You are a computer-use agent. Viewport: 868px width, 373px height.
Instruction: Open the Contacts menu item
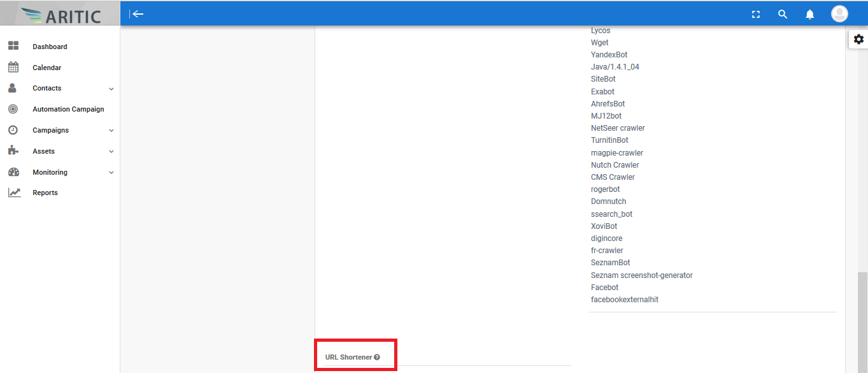coord(47,88)
